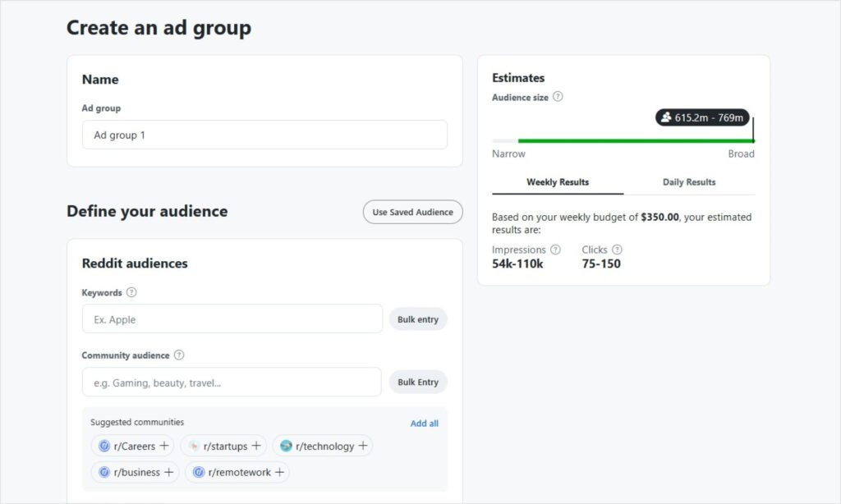841x504 pixels.
Task: Click the green audience size bar
Action: (x=636, y=141)
